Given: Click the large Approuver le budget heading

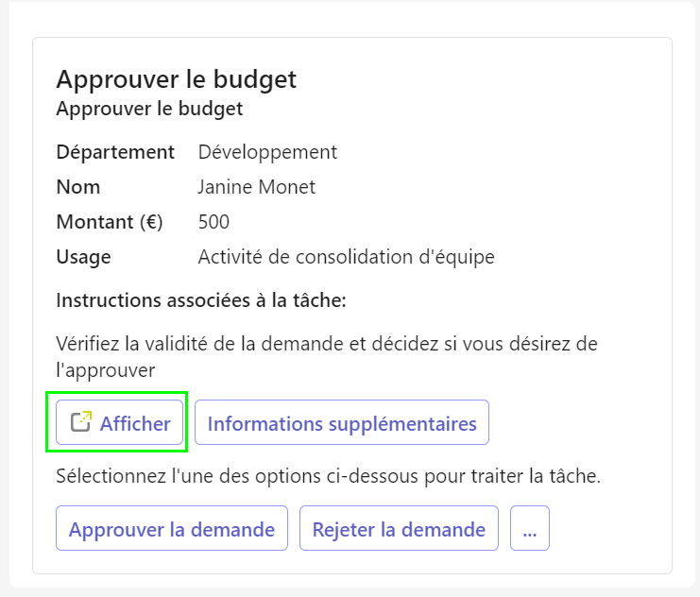Looking at the screenshot, I should point(177,80).
